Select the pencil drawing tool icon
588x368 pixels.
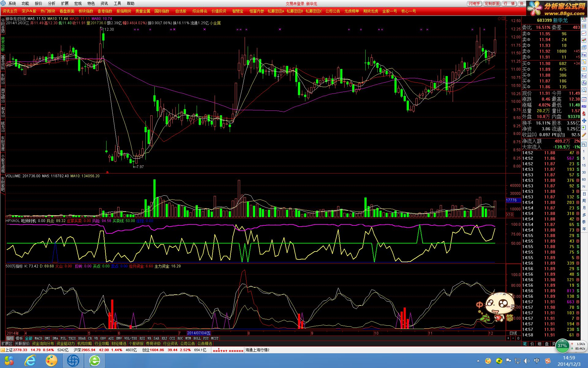tap(584, 134)
